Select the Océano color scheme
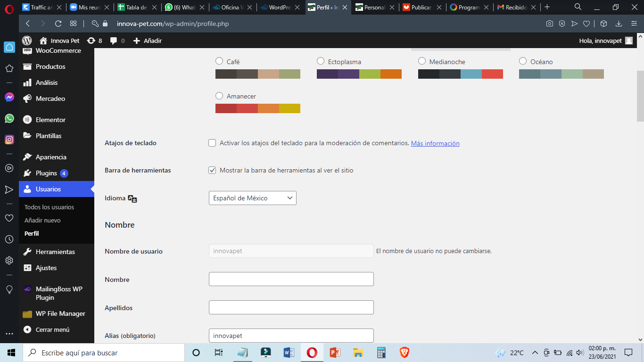 pos(523,61)
